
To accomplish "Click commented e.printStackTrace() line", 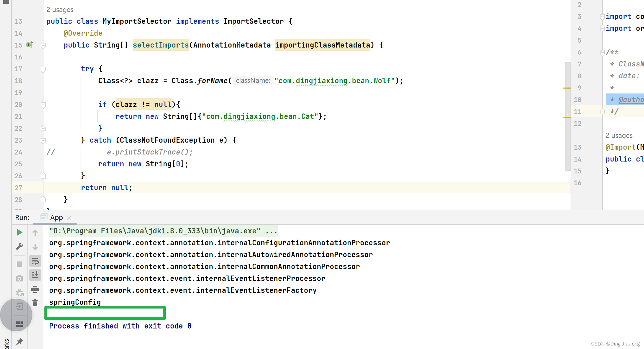I will pos(150,152).
